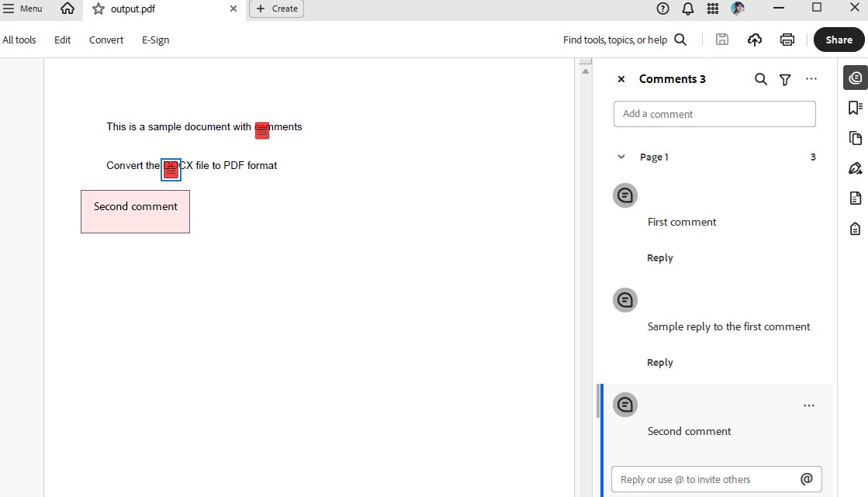Collapse the Page 1 comments group
Screen dimensions: 868x497
(621, 156)
